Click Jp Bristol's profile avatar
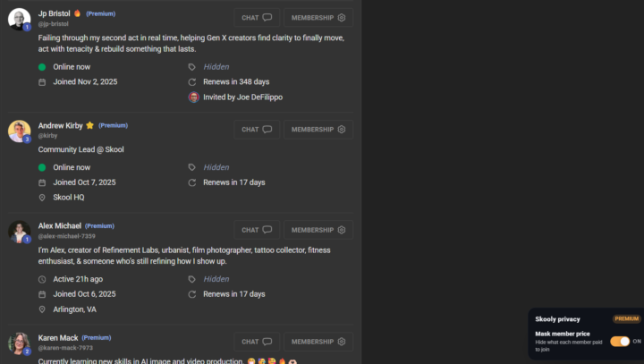644x364 pixels. click(x=20, y=19)
